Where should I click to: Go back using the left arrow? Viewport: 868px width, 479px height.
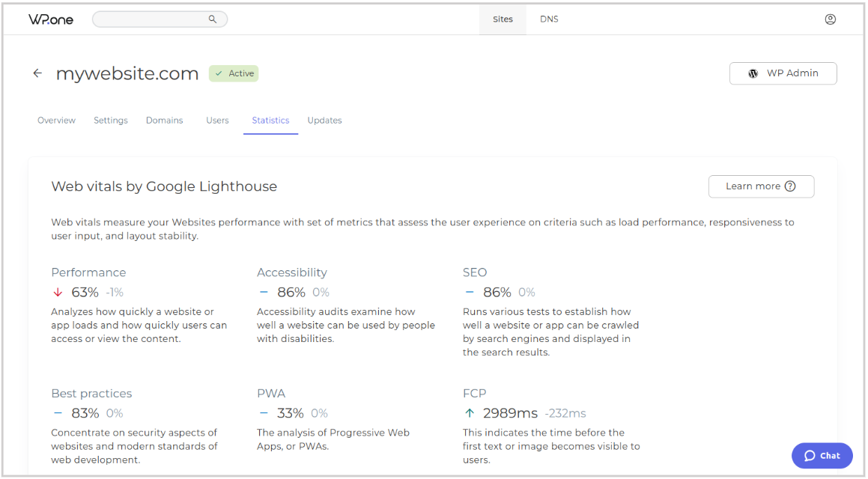click(37, 73)
